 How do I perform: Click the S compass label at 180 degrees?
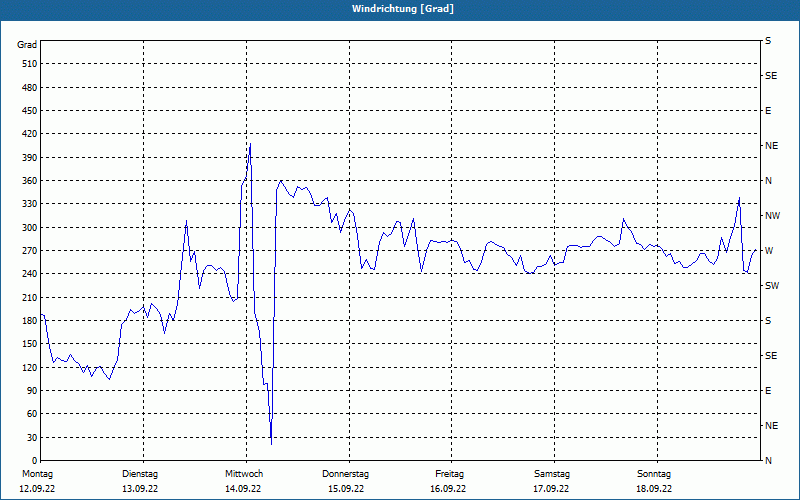[768, 321]
